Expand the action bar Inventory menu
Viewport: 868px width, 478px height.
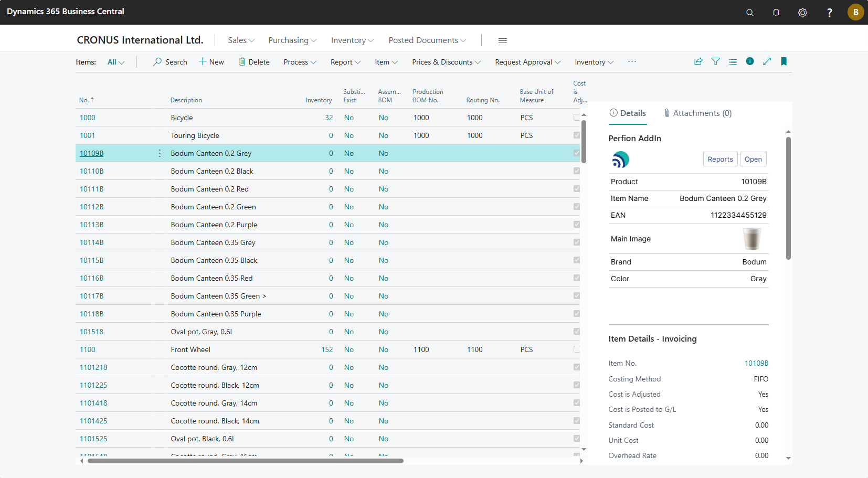click(x=594, y=62)
